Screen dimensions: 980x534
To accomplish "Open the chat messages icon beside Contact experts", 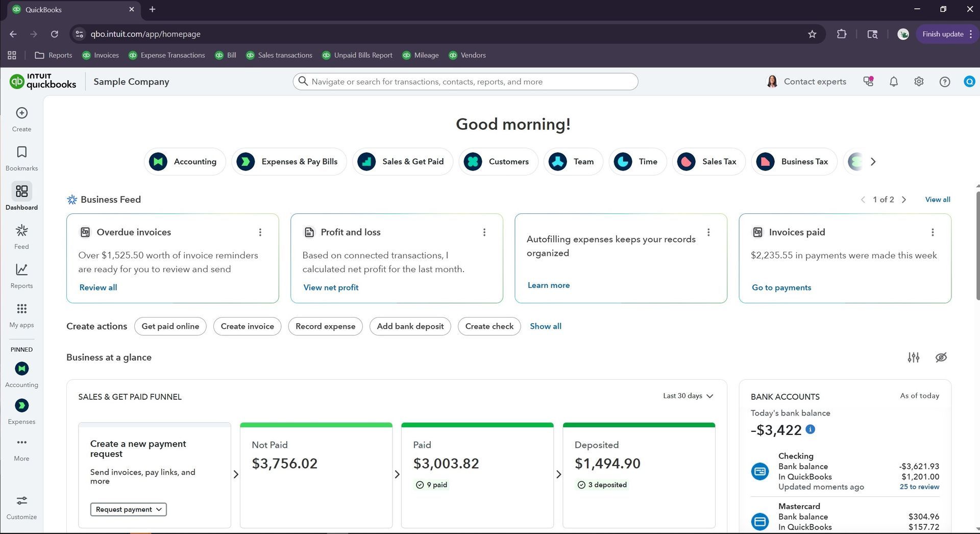I will 868,82.
